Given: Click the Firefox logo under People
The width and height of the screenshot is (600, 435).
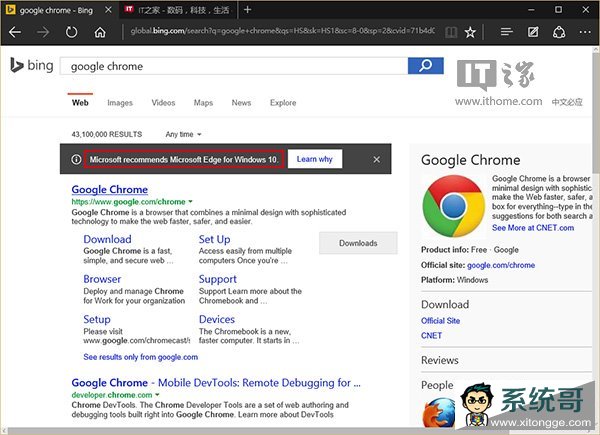Looking at the screenshot, I should [x=439, y=412].
